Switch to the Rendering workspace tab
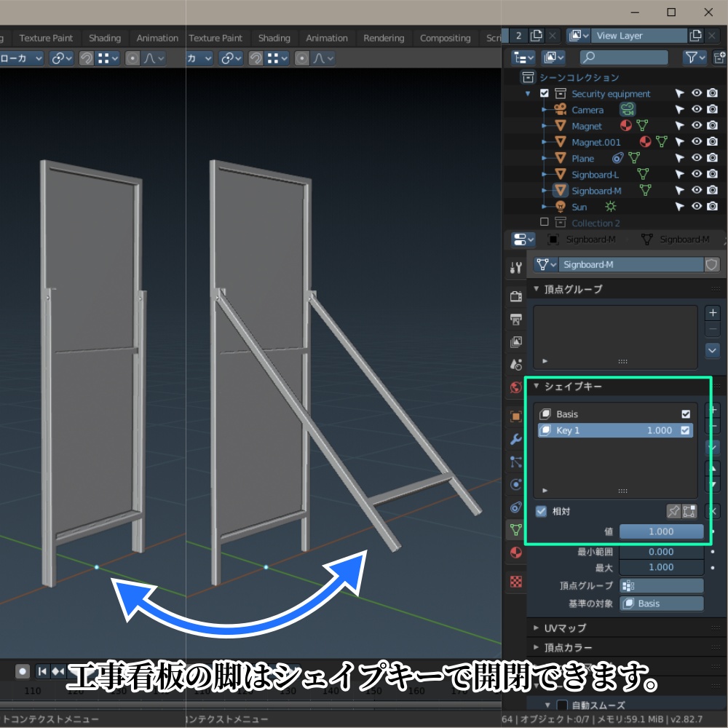This screenshot has height=728, width=728. click(384, 38)
